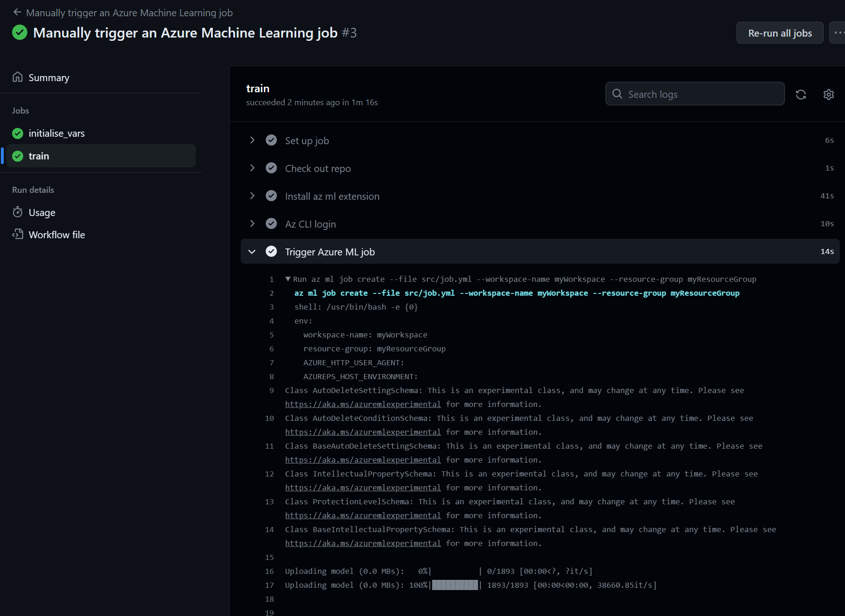Navigate back using the left arrow

pyautogui.click(x=17, y=12)
